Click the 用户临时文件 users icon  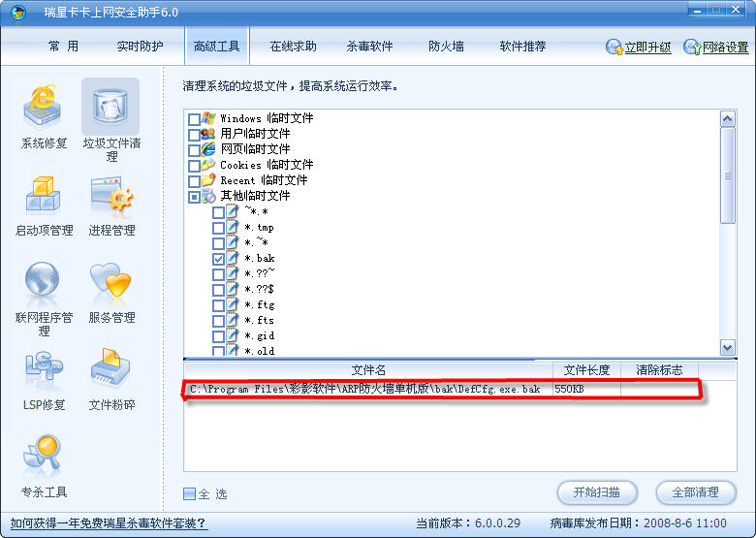click(208, 133)
